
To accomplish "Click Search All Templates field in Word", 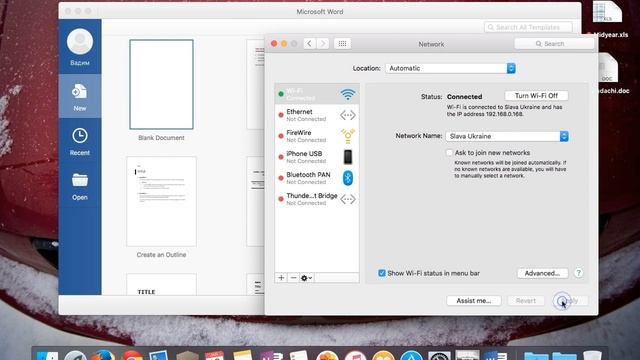I will 528,27.
